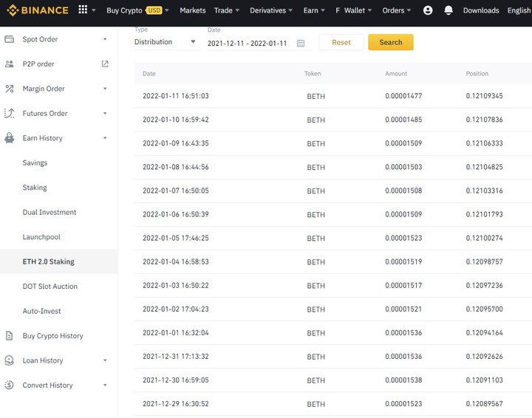Open Buy Crypto History

coord(53,335)
